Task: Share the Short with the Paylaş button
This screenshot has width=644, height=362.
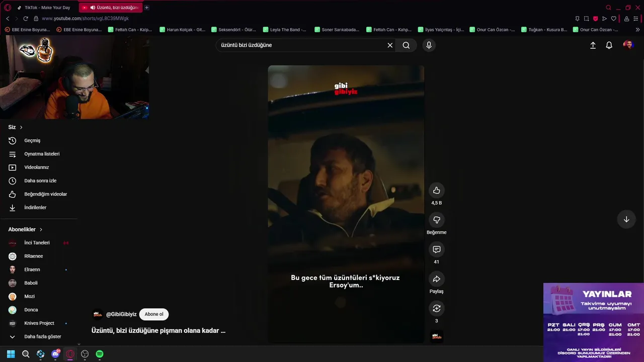Action: pos(436,279)
